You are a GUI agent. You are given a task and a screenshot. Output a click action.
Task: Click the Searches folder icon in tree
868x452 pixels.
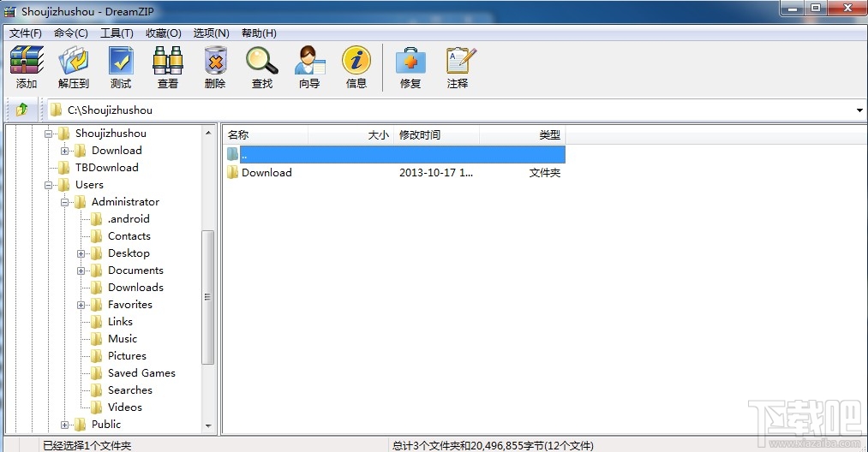pos(96,390)
